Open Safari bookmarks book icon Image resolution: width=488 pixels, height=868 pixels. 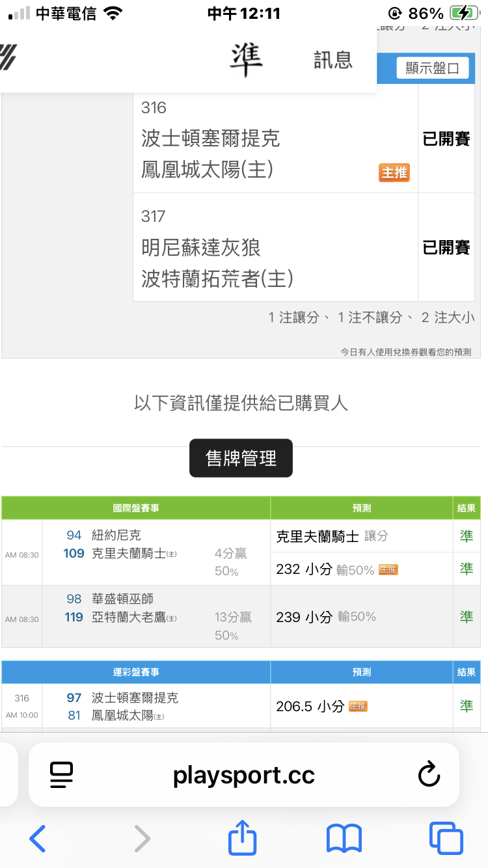pos(344,838)
